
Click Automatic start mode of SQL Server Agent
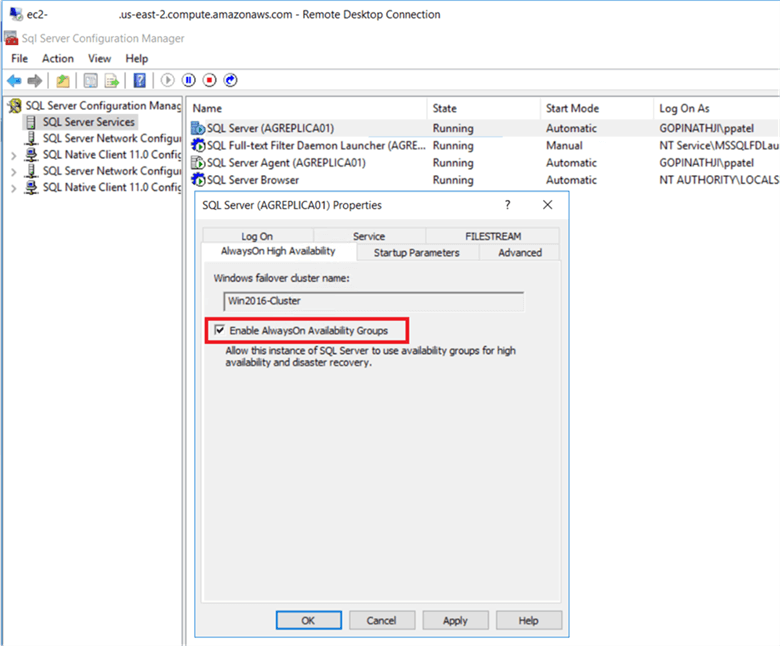tap(571, 163)
